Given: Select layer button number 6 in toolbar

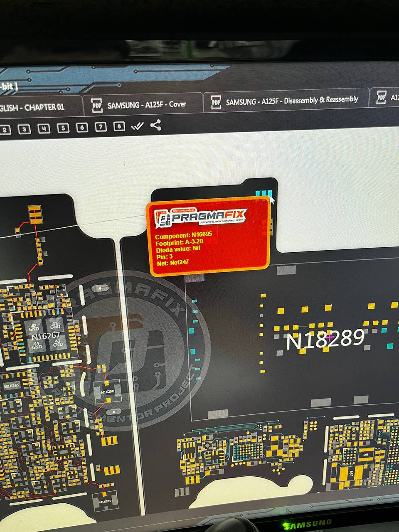Looking at the screenshot, I should (82, 127).
